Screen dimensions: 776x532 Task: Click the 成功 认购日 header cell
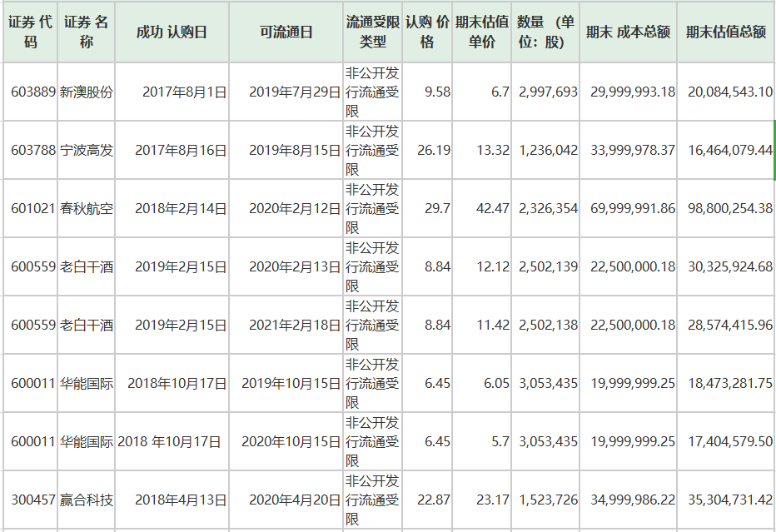tap(172, 32)
